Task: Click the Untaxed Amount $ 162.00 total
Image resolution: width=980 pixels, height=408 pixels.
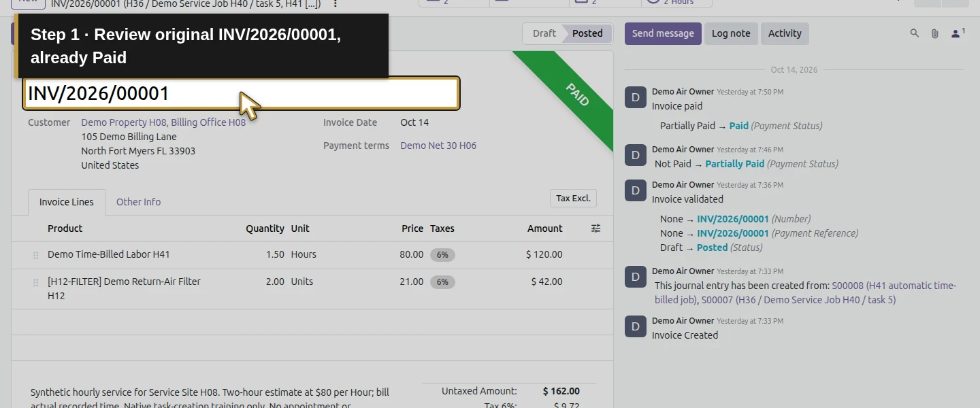Action: tap(561, 391)
